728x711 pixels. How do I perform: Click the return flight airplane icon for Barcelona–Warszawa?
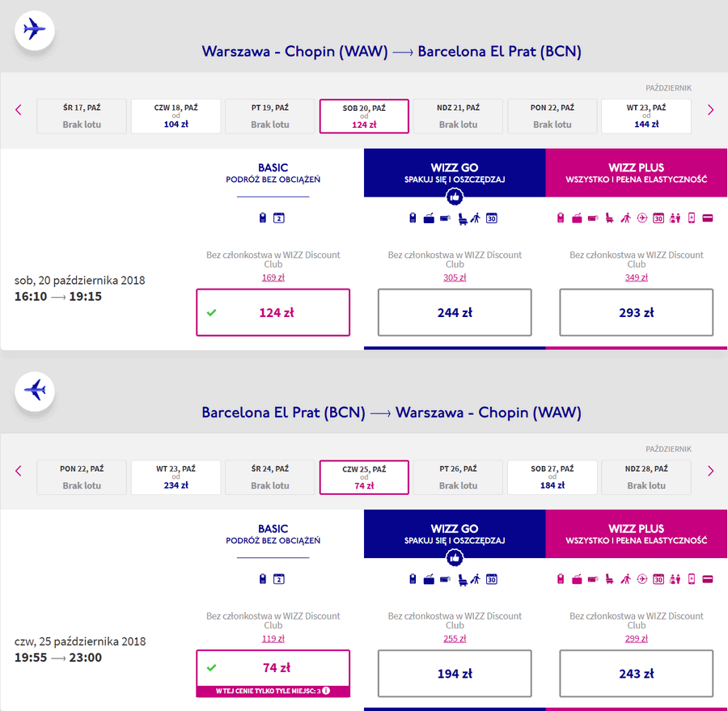pyautogui.click(x=35, y=391)
